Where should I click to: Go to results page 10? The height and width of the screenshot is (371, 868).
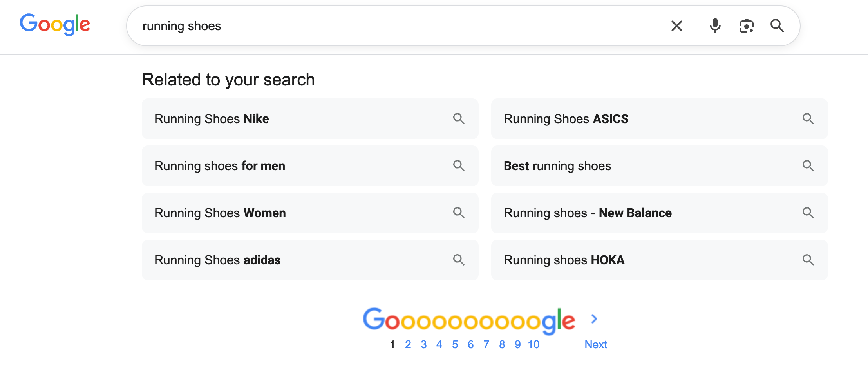coord(533,344)
